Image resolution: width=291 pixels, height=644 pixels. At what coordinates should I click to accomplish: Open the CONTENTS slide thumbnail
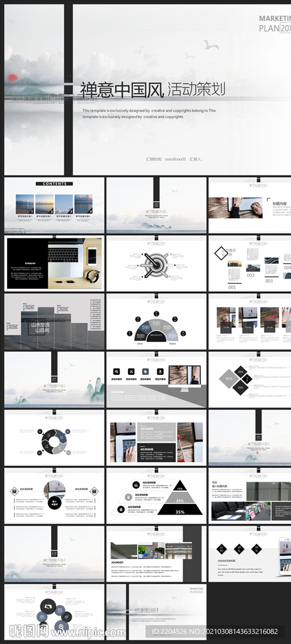54,206
